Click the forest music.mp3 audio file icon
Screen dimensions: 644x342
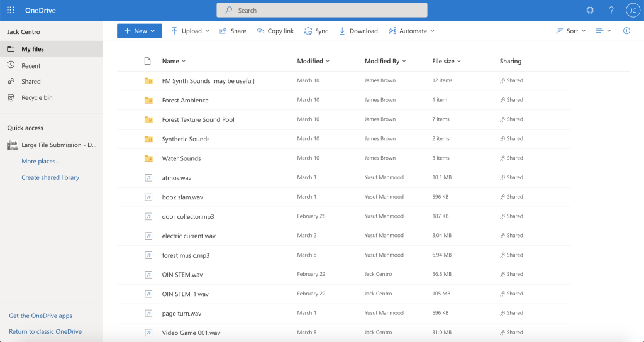click(x=148, y=255)
